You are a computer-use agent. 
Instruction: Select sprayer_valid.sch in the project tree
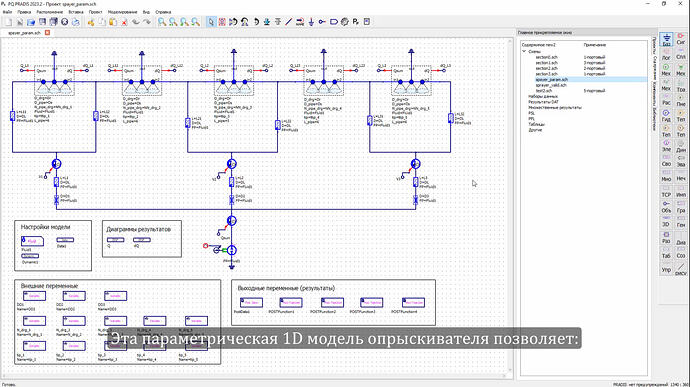[x=551, y=85]
